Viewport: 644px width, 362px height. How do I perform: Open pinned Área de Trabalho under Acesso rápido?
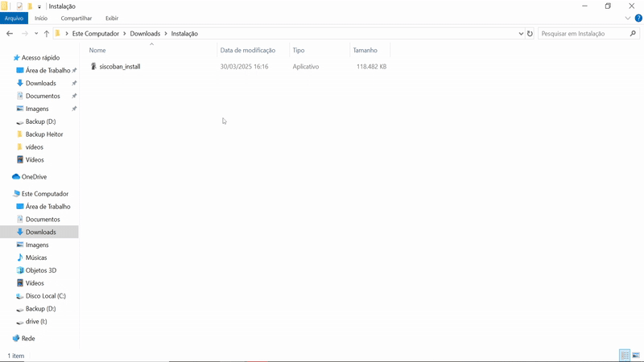coord(47,71)
